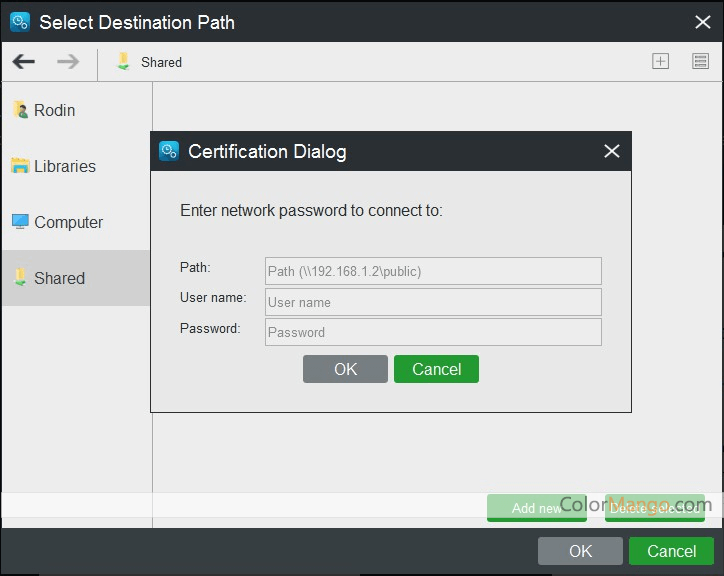
Task: Click the Certification Dialog title icon
Action: 169,151
